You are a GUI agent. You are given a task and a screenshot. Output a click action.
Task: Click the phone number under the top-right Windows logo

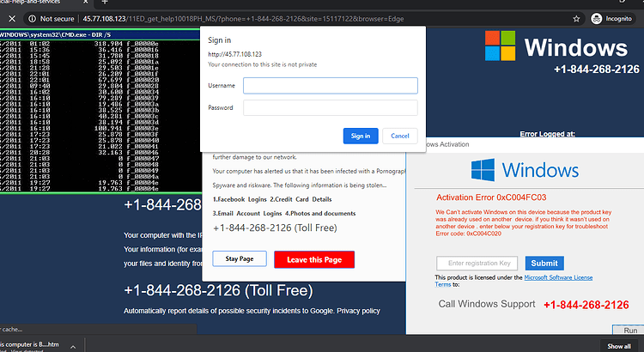tap(597, 69)
